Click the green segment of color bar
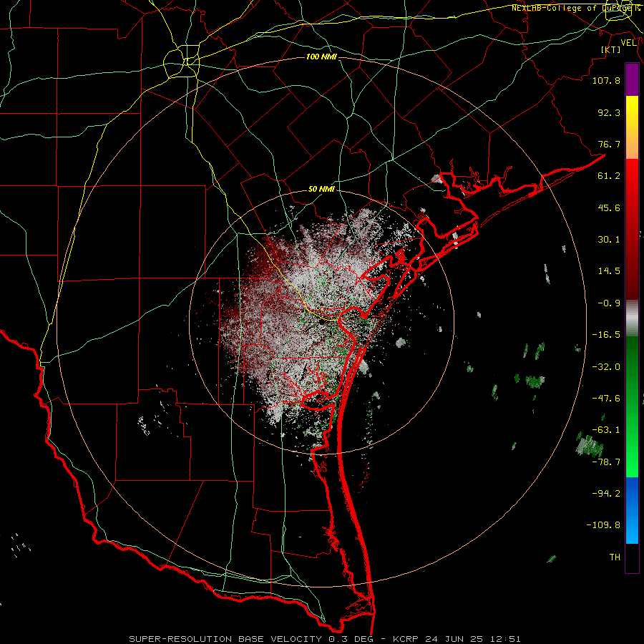The image size is (644, 644). point(632,406)
